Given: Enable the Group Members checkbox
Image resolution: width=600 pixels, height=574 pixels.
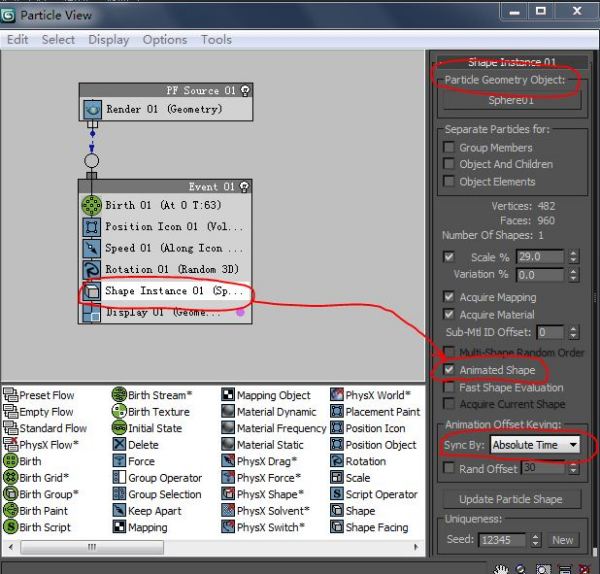Looking at the screenshot, I should pyautogui.click(x=448, y=147).
